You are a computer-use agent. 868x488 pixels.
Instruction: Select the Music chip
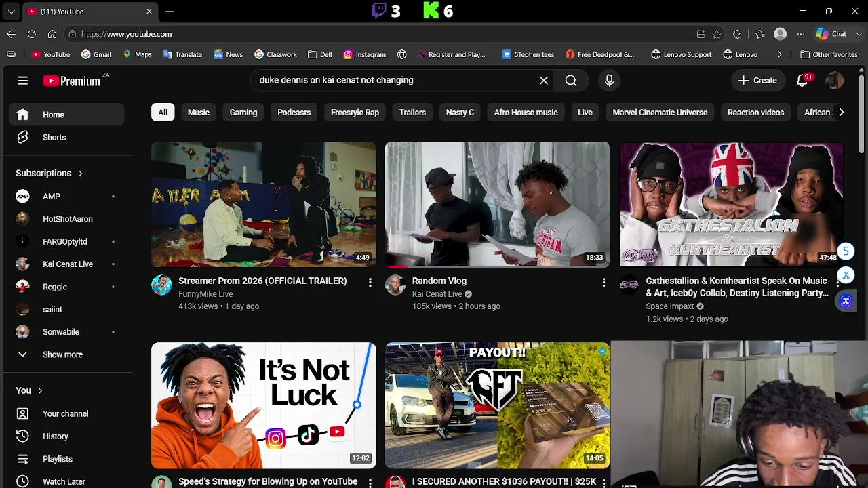(199, 113)
